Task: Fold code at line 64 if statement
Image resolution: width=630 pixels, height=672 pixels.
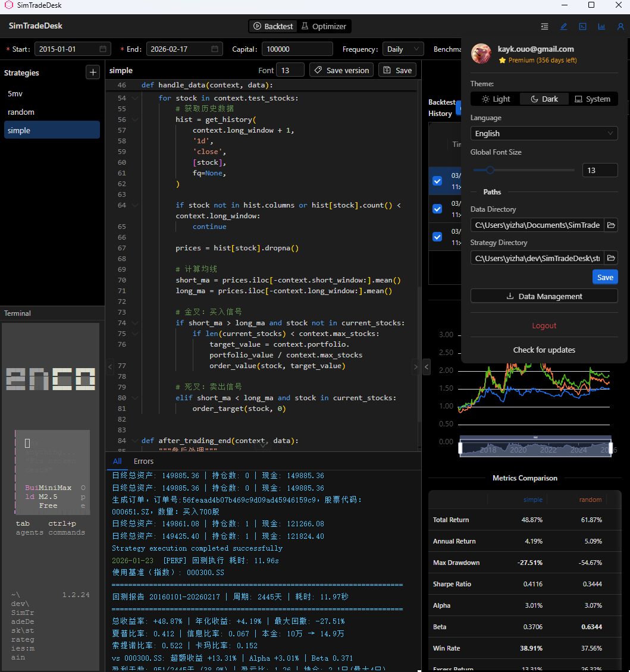Action: 135,205
